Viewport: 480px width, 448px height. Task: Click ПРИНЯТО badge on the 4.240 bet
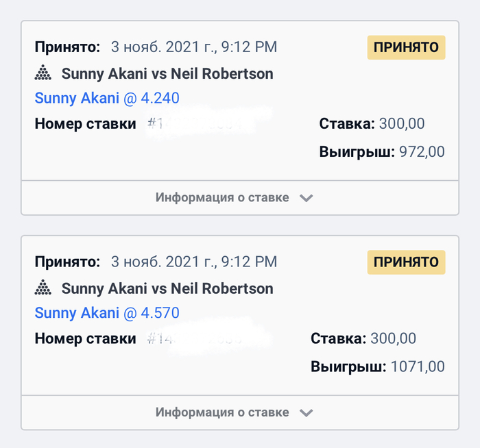coord(407,47)
